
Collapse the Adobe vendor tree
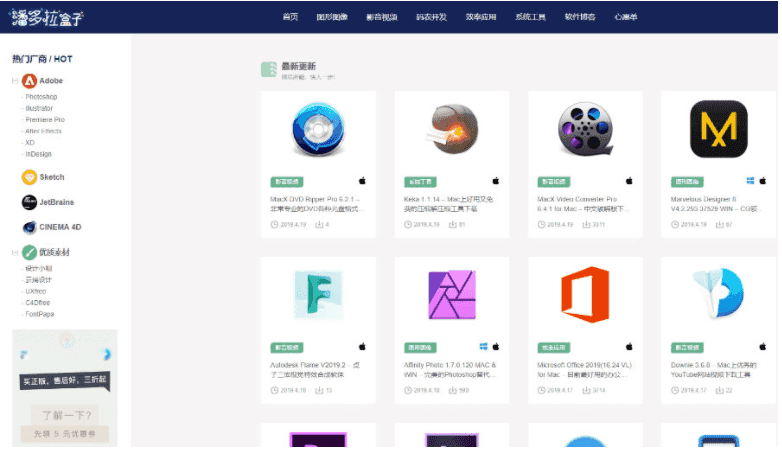point(15,81)
